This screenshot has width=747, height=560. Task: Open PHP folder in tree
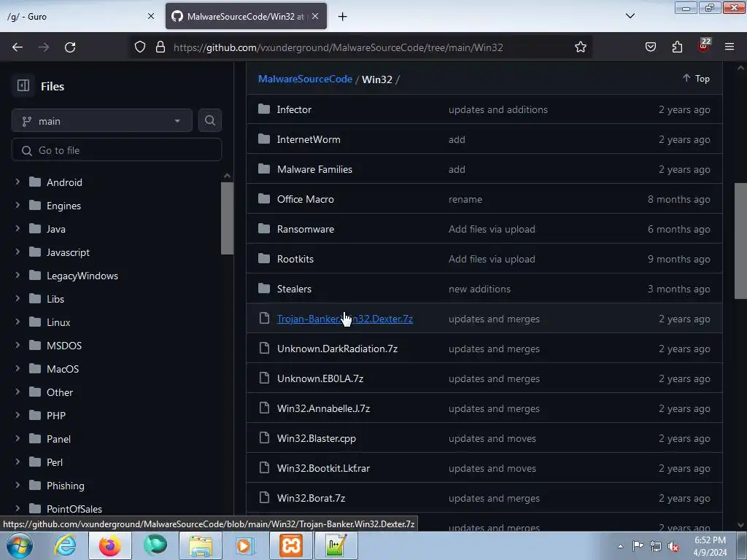point(55,416)
